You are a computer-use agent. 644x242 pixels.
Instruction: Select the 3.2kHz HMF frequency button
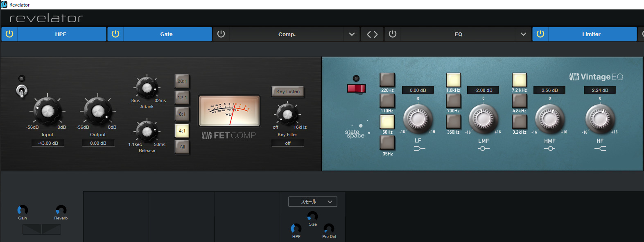coord(519,122)
